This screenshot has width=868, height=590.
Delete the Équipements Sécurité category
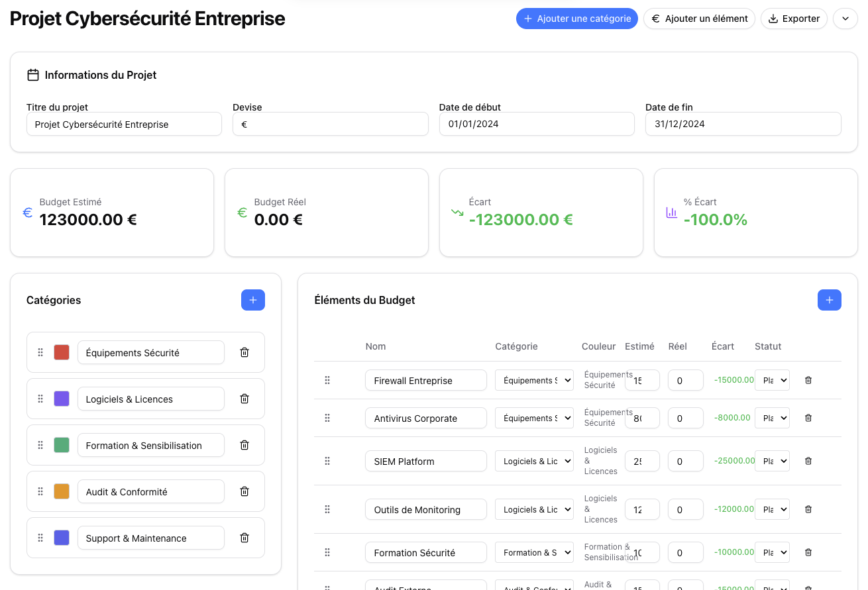(244, 352)
